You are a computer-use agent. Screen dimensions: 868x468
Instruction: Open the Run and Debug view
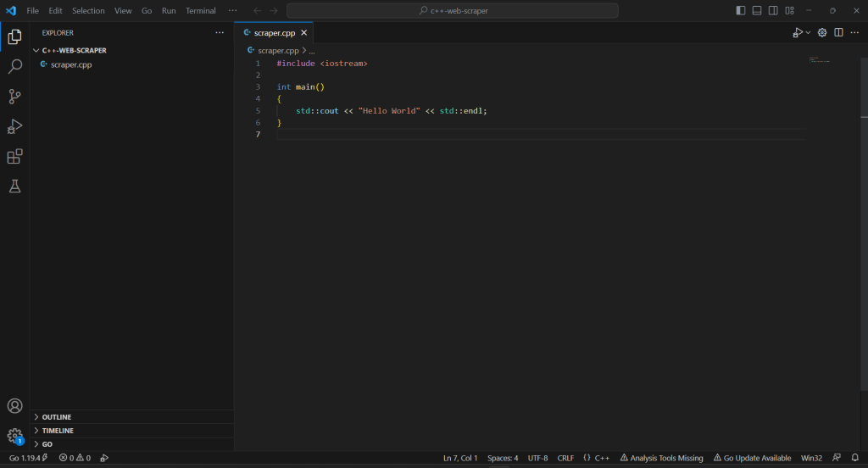click(x=14, y=126)
